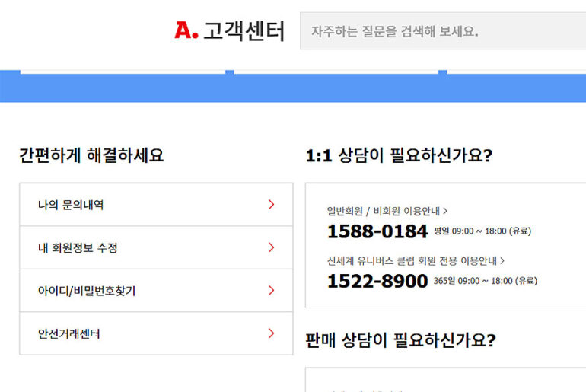Click the arrow next to 내 회원정보 수정
Screen dimensions: 586x392
tap(271, 247)
